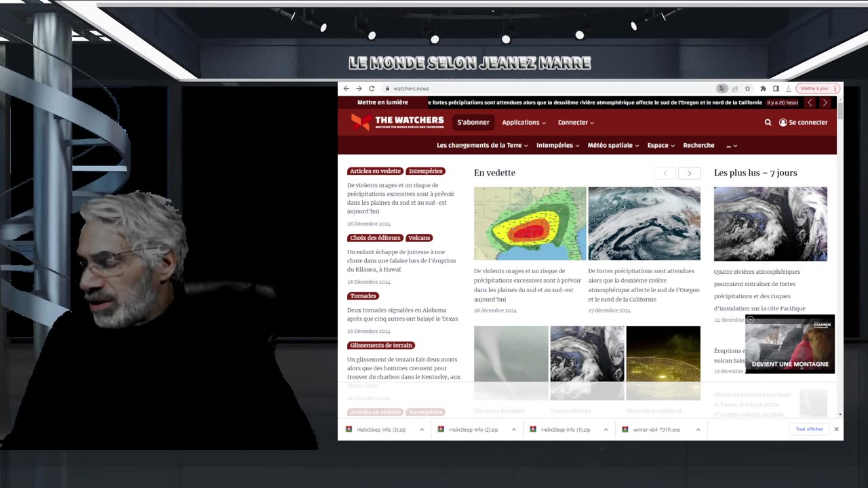868x488 pixels.
Task: Open the tornado photo thumbnail
Action: pyautogui.click(x=511, y=363)
